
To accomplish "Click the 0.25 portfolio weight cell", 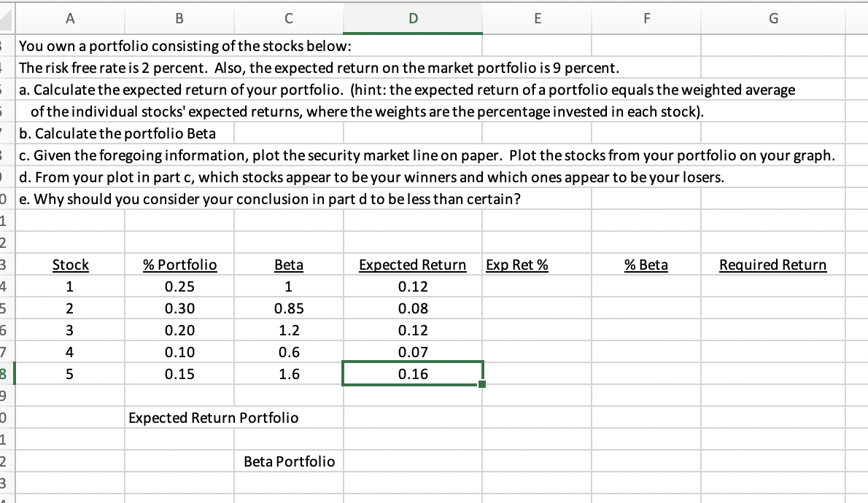I will pos(179,286).
